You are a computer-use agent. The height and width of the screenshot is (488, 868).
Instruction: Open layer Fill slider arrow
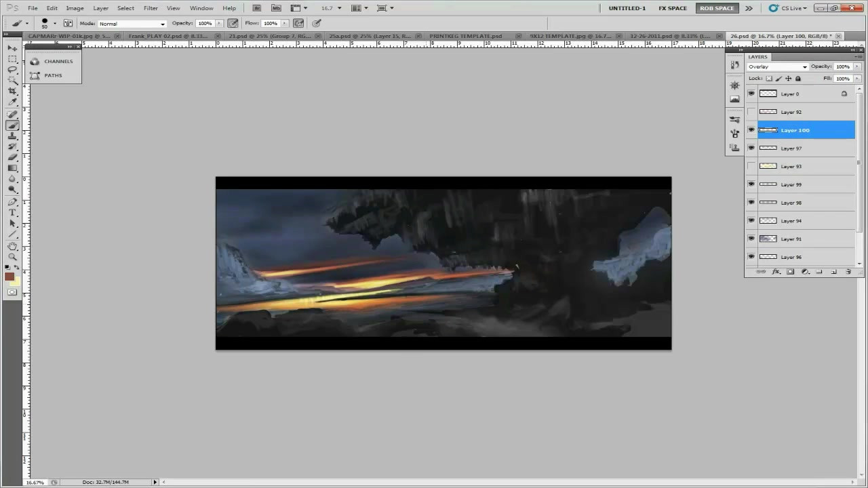click(858, 79)
